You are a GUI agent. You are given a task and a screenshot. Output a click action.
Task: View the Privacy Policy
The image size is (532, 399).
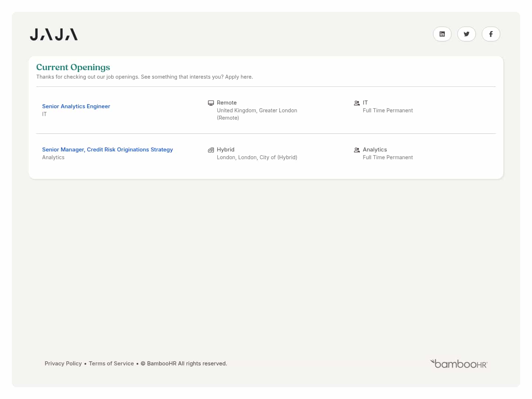click(63, 364)
